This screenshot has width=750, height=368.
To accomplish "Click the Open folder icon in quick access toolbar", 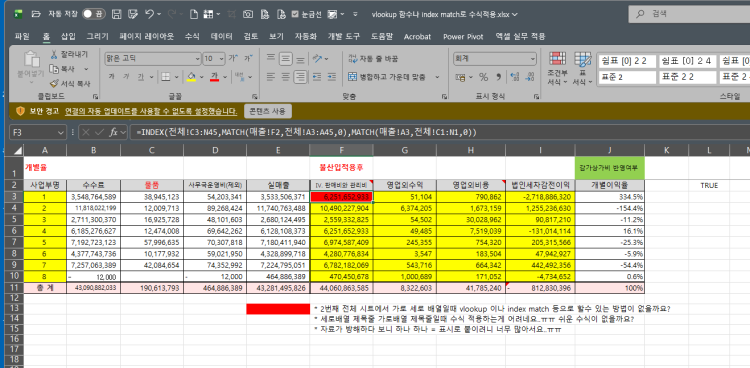I will pos(35,14).
